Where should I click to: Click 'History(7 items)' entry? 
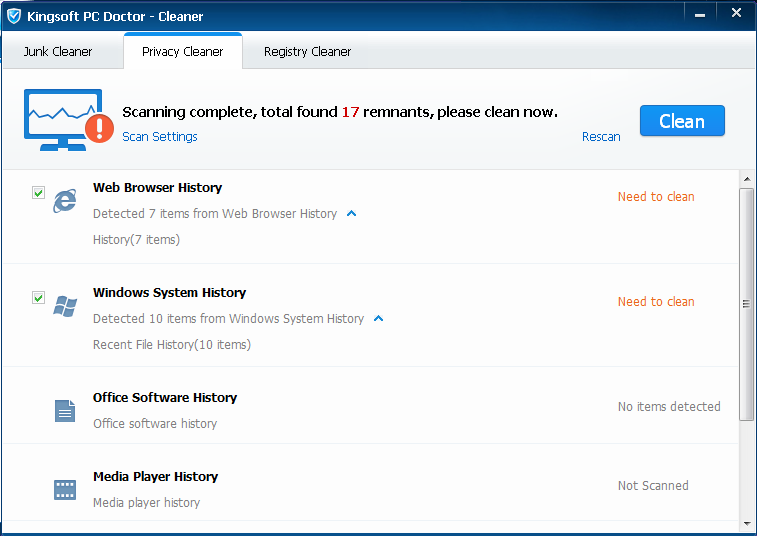pyautogui.click(x=136, y=240)
